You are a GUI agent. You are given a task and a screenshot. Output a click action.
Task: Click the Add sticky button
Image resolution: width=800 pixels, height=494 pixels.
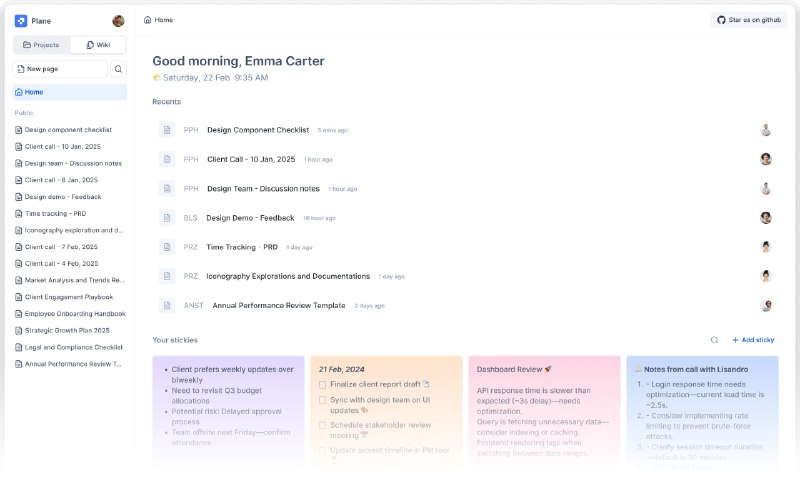click(x=753, y=340)
